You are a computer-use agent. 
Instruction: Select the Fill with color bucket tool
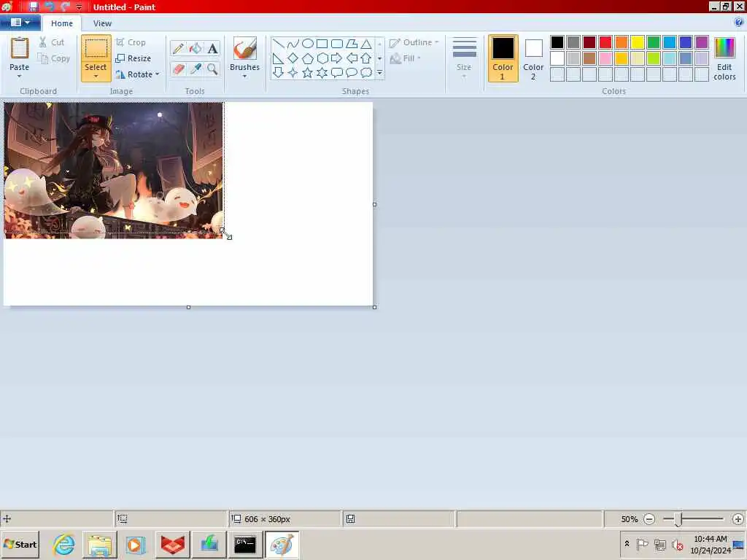196,48
